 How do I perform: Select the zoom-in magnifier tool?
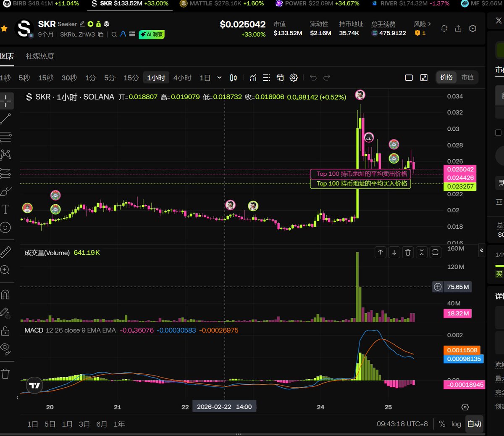click(x=5, y=270)
